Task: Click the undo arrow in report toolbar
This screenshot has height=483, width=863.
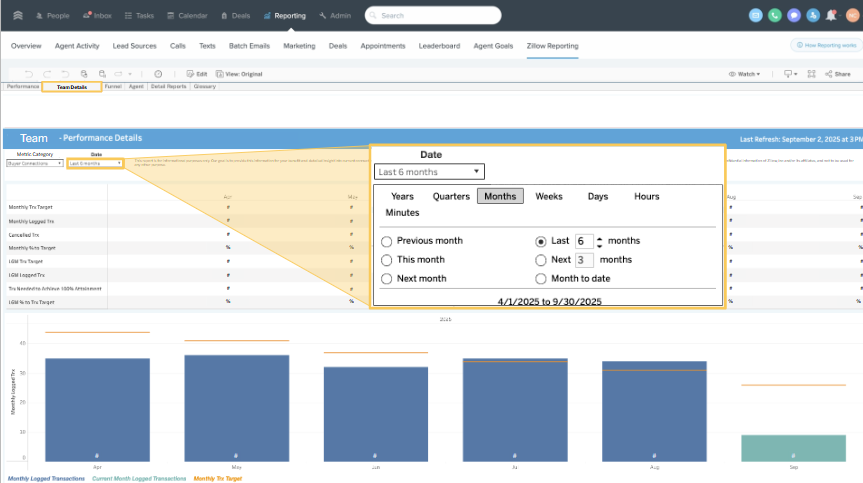Action: click(x=28, y=74)
